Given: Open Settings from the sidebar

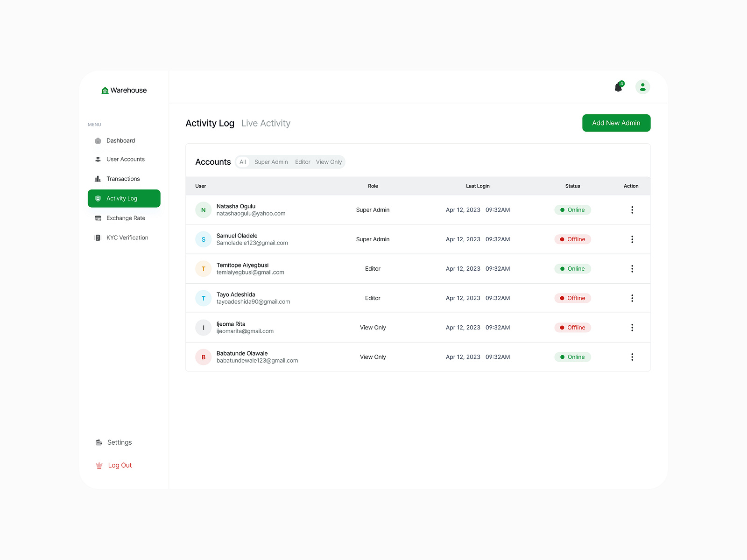Looking at the screenshot, I should 120,442.
